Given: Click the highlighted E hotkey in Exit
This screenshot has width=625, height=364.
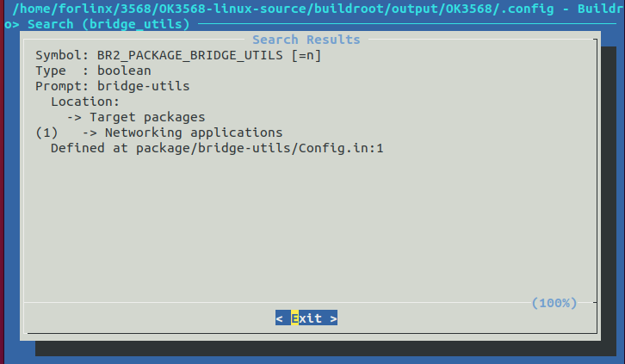Looking at the screenshot, I should [x=295, y=318].
